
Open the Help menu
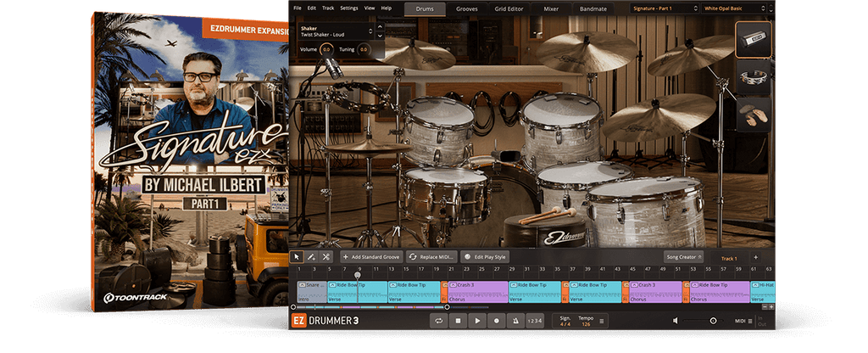pyautogui.click(x=387, y=8)
